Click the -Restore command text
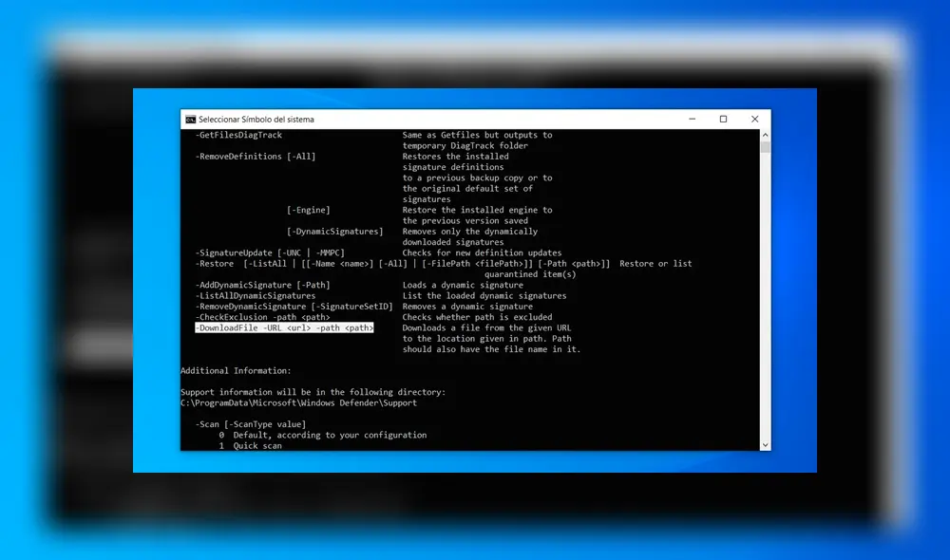This screenshot has height=560, width=950. (214, 263)
